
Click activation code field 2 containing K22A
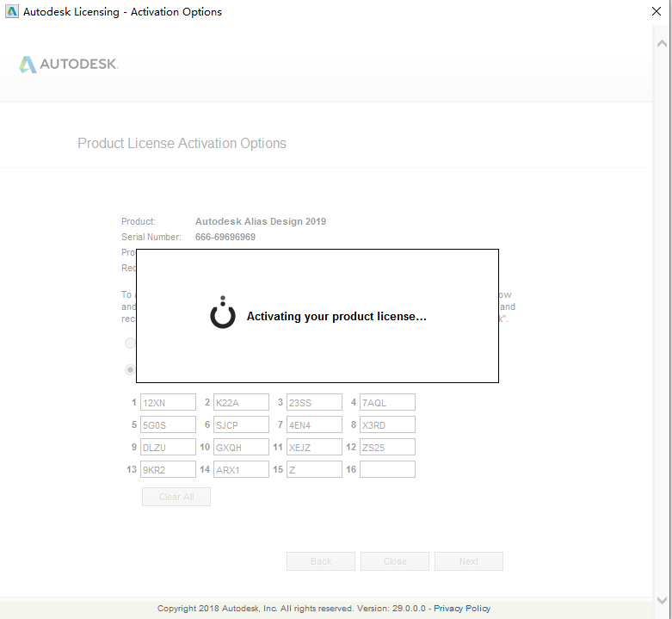pyautogui.click(x=241, y=402)
